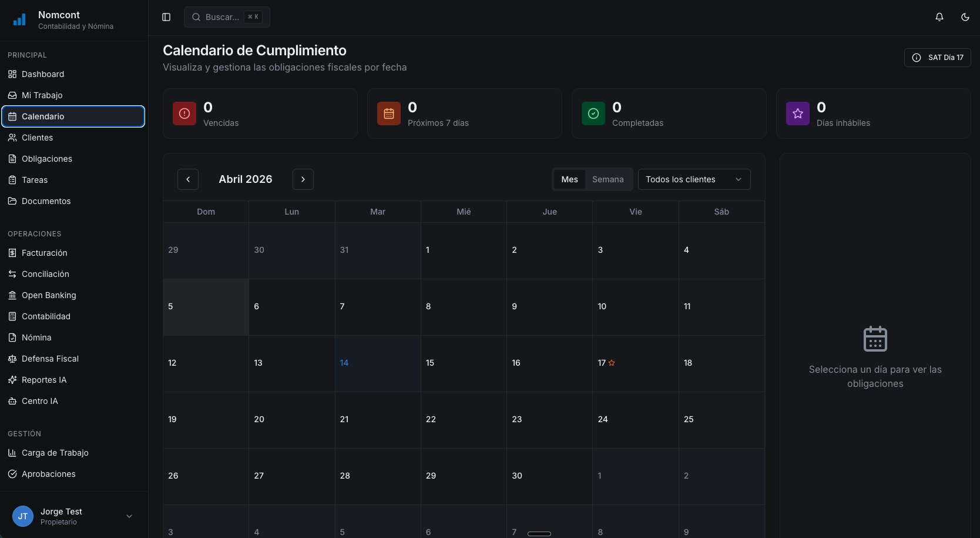Screen dimensions: 980x538
Task: Click the star marker on day 17
Action: point(612,363)
